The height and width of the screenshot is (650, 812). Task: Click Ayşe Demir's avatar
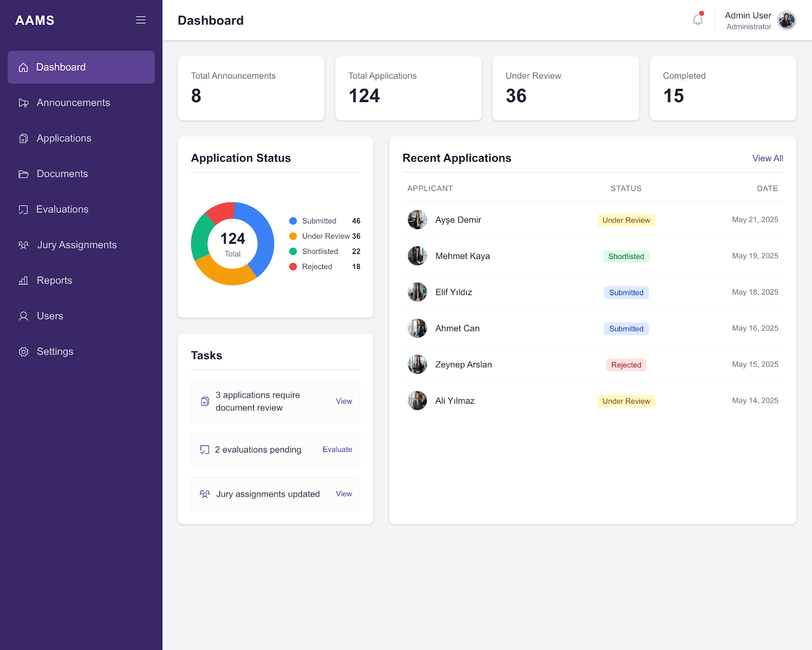[417, 220]
